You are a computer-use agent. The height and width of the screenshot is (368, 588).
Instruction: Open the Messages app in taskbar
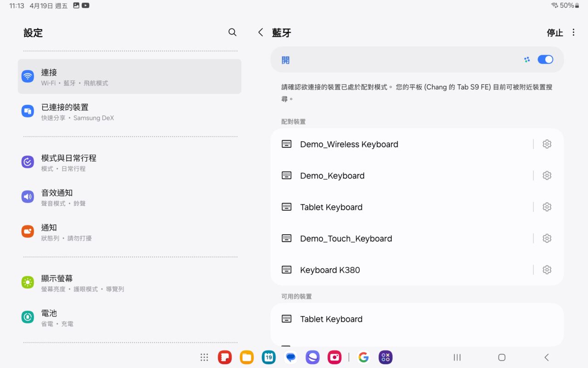coord(290,357)
